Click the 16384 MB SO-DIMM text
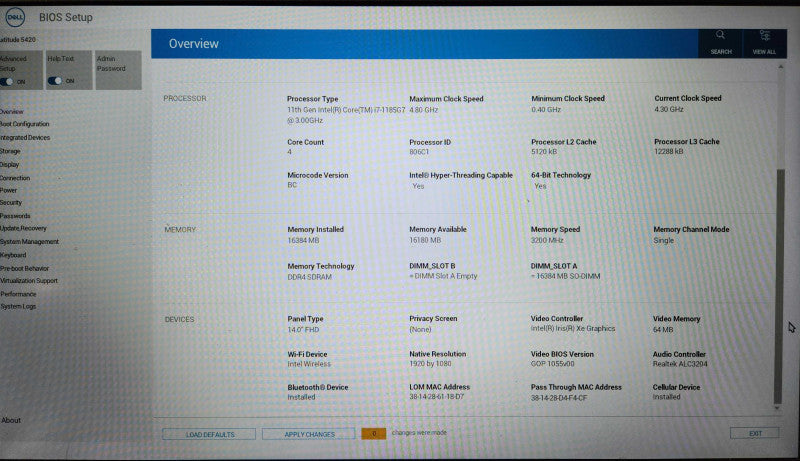The width and height of the screenshot is (800, 461). click(x=565, y=276)
